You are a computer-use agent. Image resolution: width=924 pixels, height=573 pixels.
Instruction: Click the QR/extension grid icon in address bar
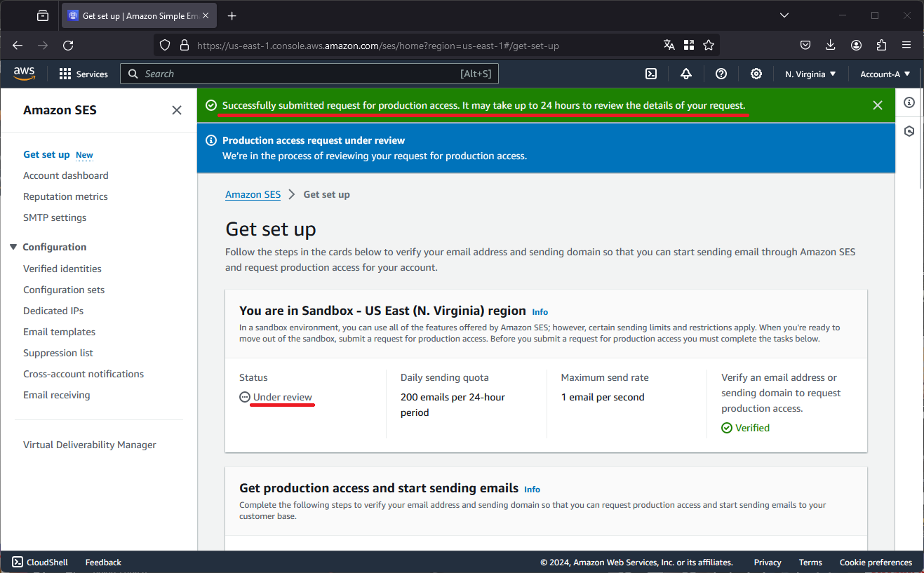(689, 45)
